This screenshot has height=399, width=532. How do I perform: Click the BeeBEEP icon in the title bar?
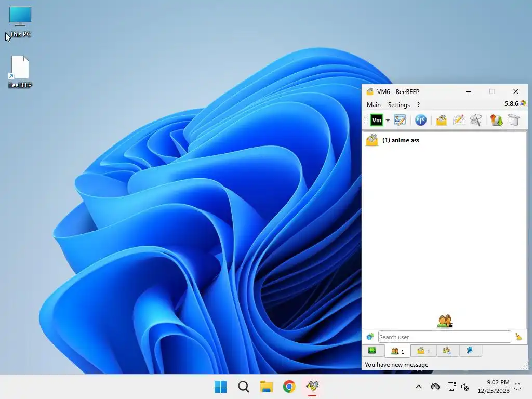click(370, 91)
